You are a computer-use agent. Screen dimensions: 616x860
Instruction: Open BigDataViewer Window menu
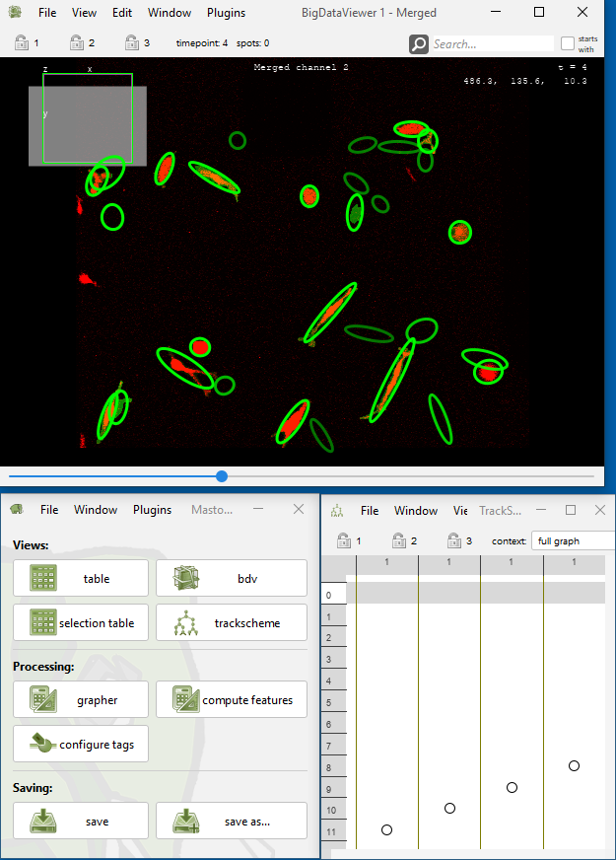click(x=170, y=13)
